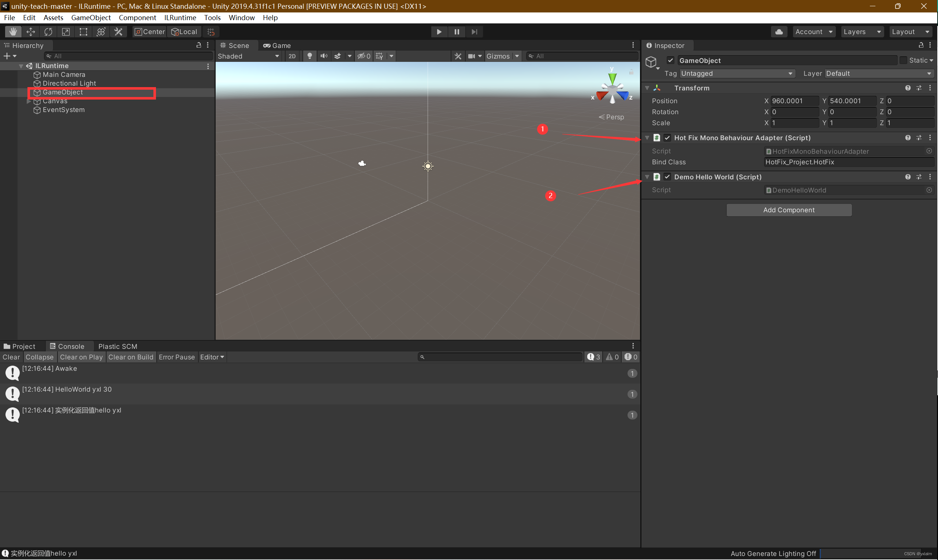
Task: Select the Move tool
Action: point(31,32)
